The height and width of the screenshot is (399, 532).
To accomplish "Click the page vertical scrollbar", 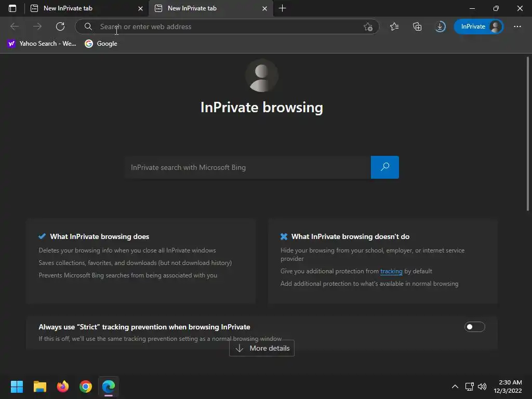I will tap(528, 134).
